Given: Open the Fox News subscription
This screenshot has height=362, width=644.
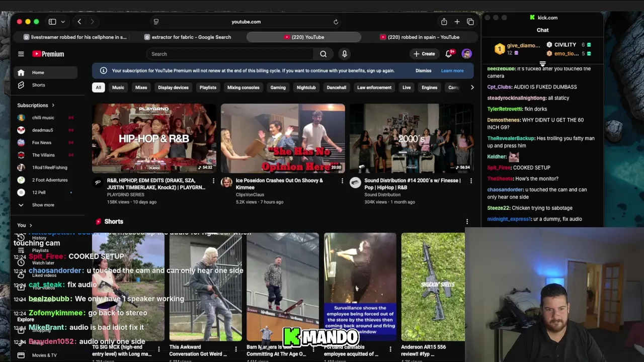Looking at the screenshot, I should (x=46, y=142).
